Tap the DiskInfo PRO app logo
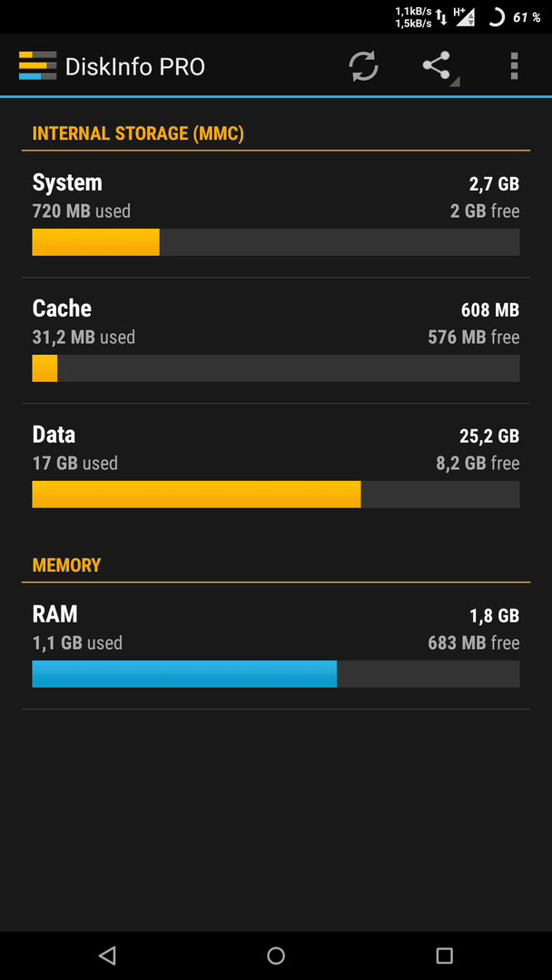Screen dimensions: 552x980 point(37,65)
